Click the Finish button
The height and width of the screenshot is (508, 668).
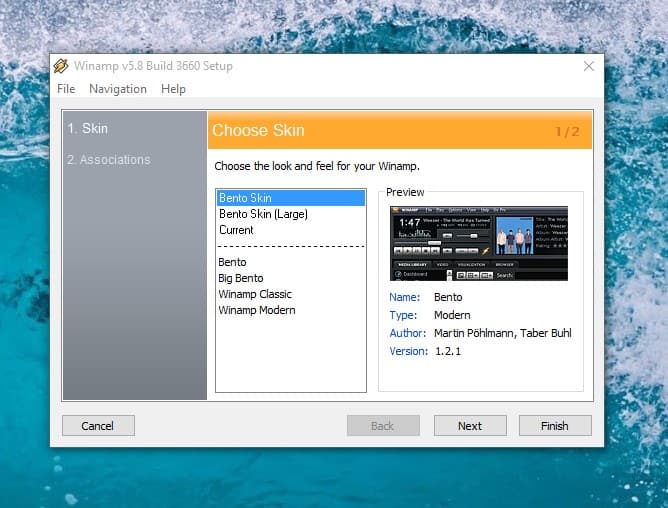coord(555,426)
